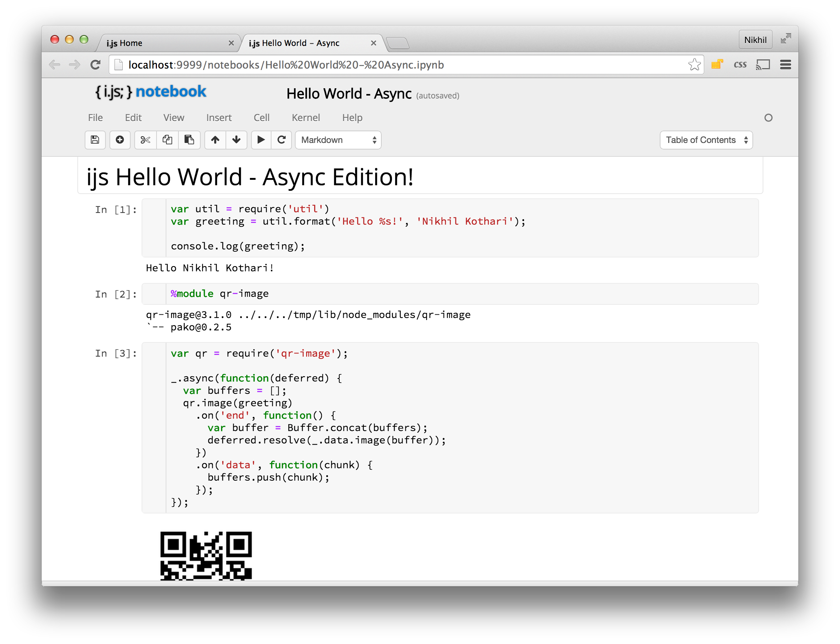Viewport: 840px width, 644px height.
Task: Run cell play button
Action: click(261, 140)
